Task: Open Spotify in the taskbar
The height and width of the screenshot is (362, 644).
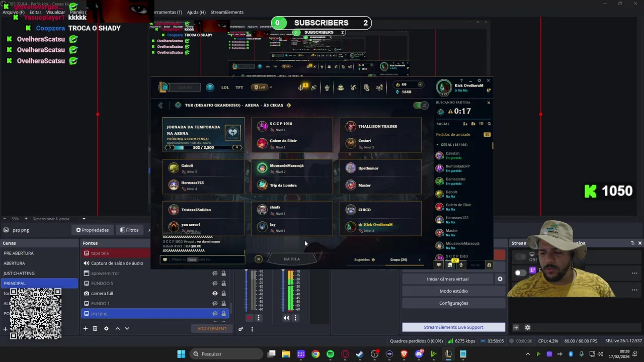Action: 331,354
